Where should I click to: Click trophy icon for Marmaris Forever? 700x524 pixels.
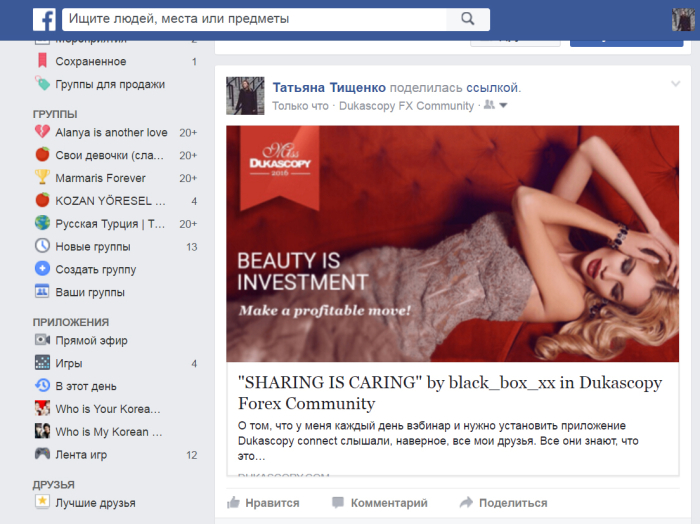(x=42, y=177)
